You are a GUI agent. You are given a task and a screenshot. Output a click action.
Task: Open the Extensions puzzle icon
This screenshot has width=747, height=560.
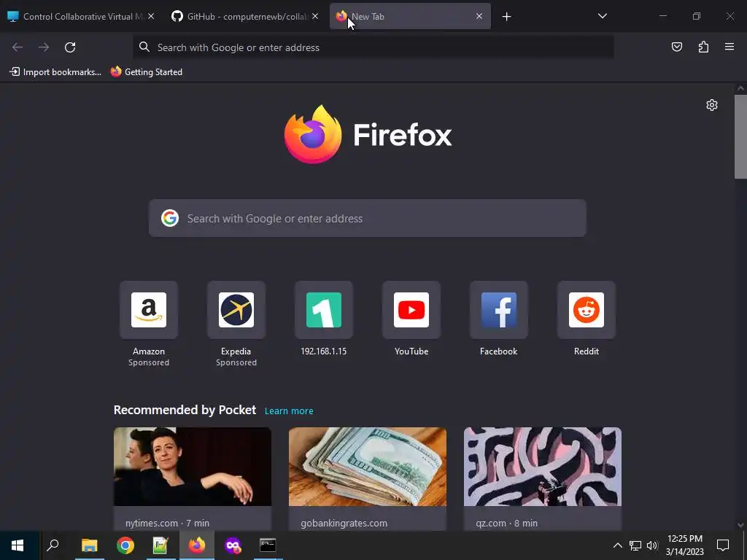703,47
